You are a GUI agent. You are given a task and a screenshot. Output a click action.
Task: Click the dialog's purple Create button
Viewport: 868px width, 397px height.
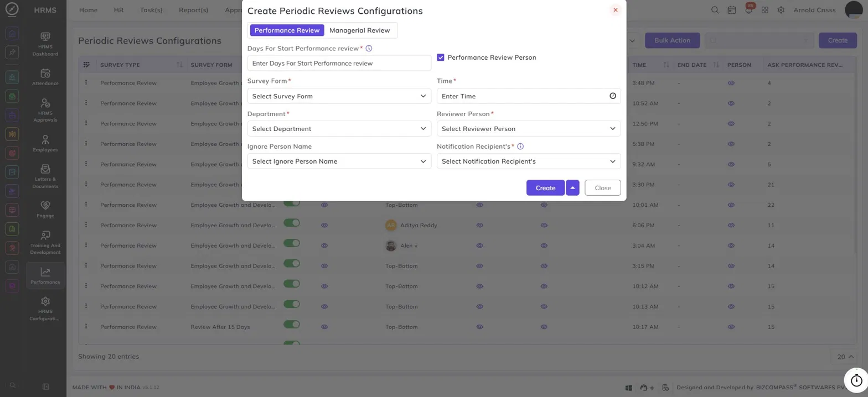tap(545, 187)
